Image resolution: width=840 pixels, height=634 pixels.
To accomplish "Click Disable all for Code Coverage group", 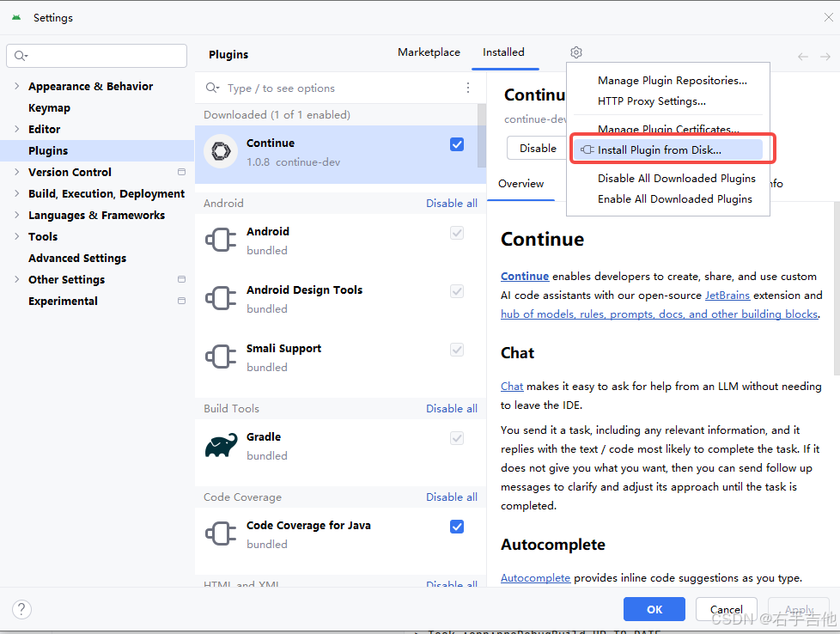I will point(452,497).
